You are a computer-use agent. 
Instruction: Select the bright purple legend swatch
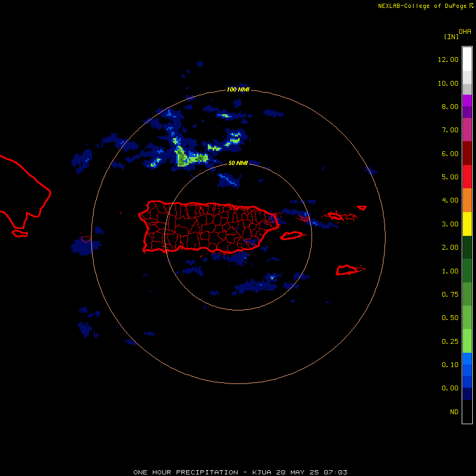pyautogui.click(x=467, y=100)
